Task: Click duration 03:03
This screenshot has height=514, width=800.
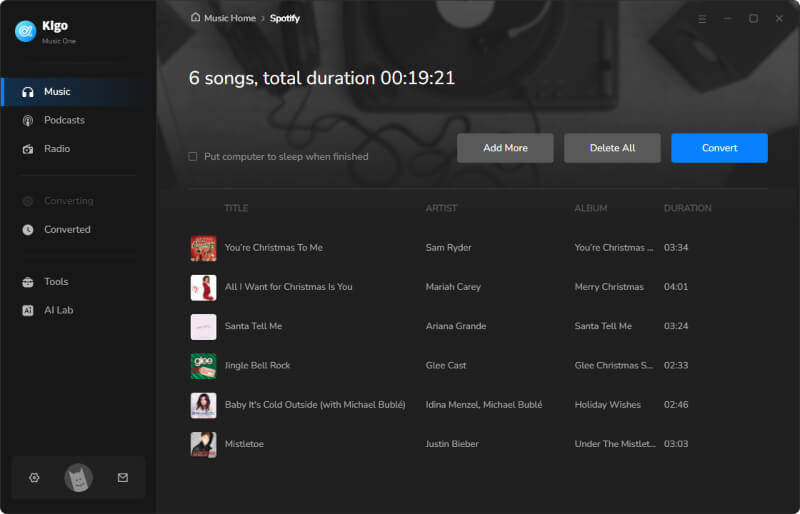Action: [x=676, y=444]
